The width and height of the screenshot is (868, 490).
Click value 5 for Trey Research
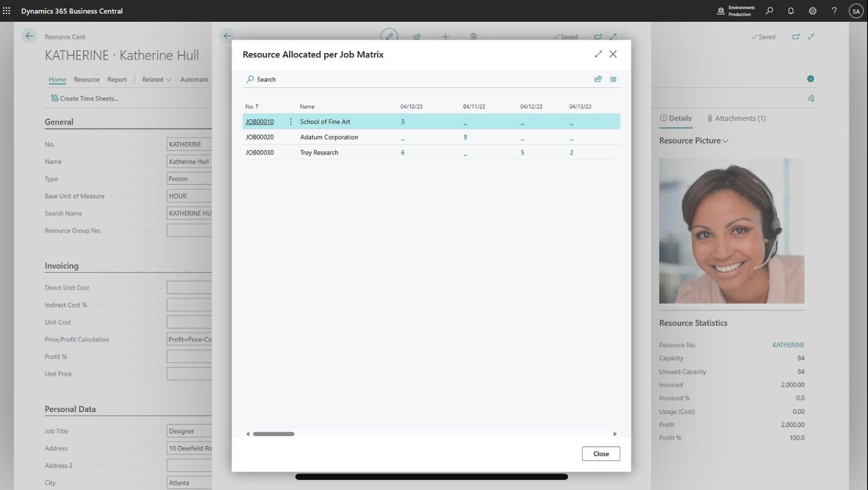[522, 152]
